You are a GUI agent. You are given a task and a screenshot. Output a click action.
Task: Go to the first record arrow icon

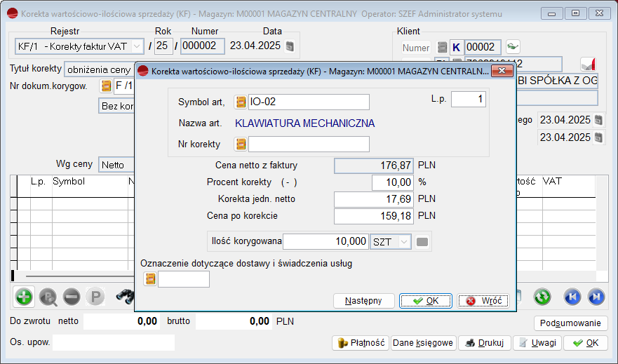coord(572,297)
